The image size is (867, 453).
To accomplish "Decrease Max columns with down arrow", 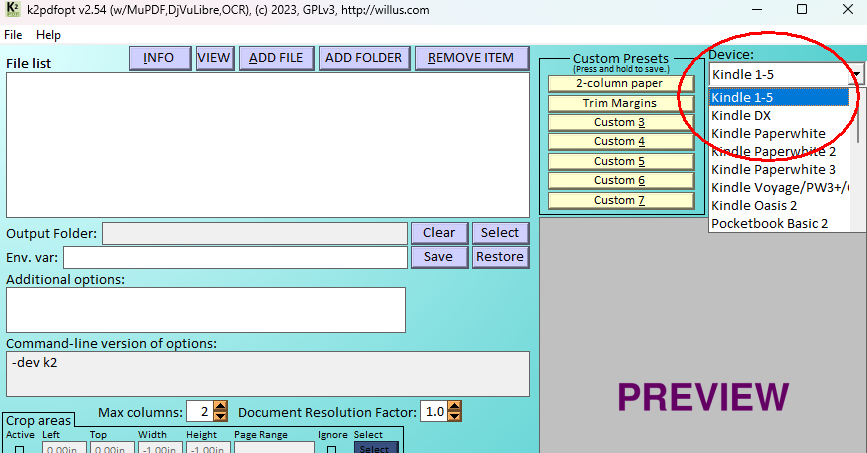I will [x=220, y=416].
